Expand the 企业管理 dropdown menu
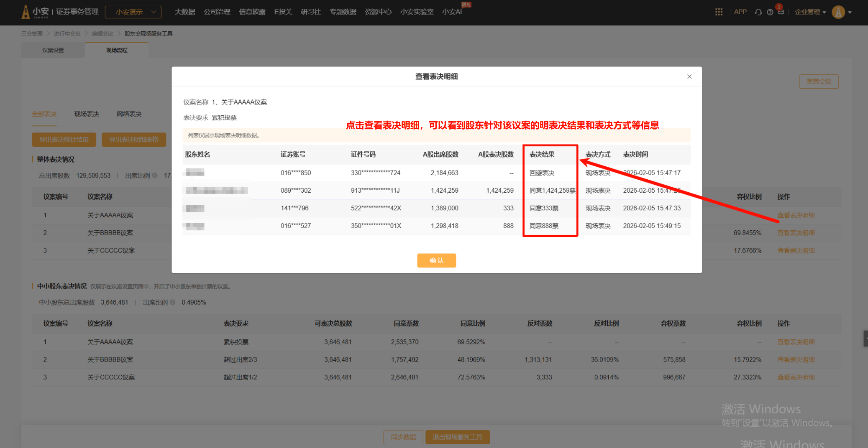Image resolution: width=868 pixels, height=448 pixels. (x=810, y=12)
